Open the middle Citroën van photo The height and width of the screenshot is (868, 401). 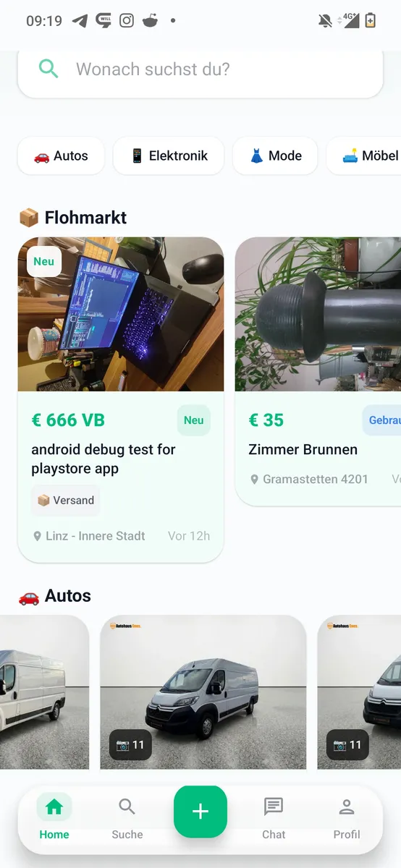point(203,692)
